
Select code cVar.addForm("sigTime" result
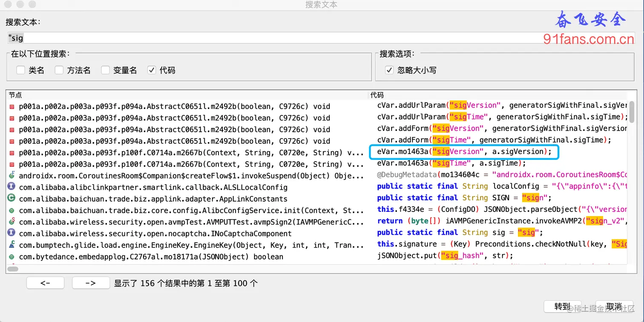(494, 140)
